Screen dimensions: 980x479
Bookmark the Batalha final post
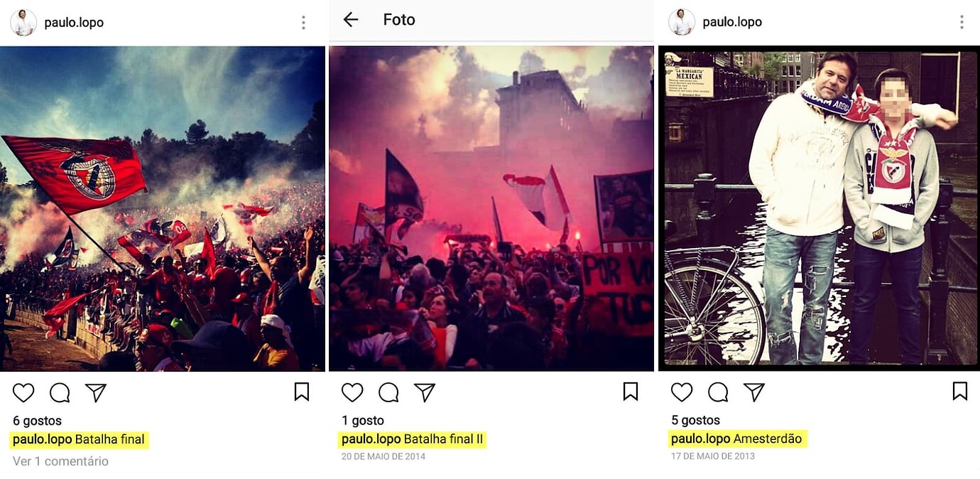302,392
